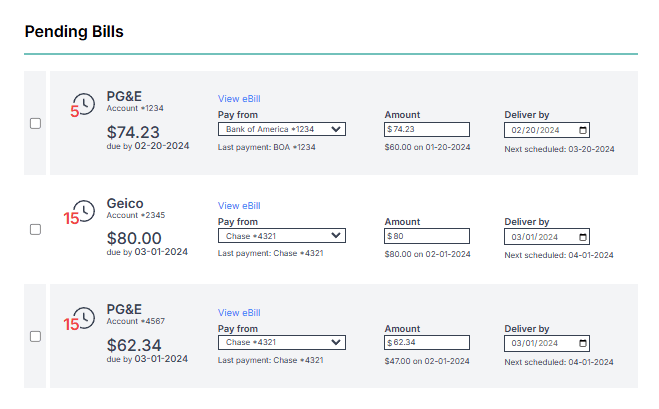Open View eBill link for PG&E *1234
Screen dimensions: 659x409
[x=239, y=99]
